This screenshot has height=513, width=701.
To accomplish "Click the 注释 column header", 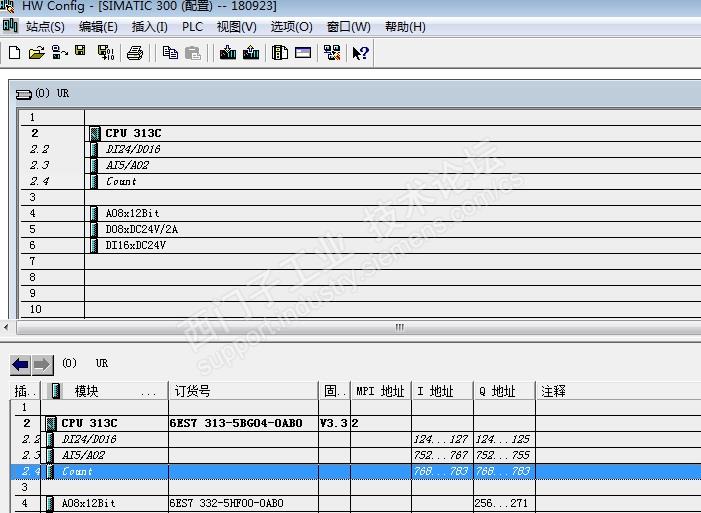I will (x=618, y=391).
